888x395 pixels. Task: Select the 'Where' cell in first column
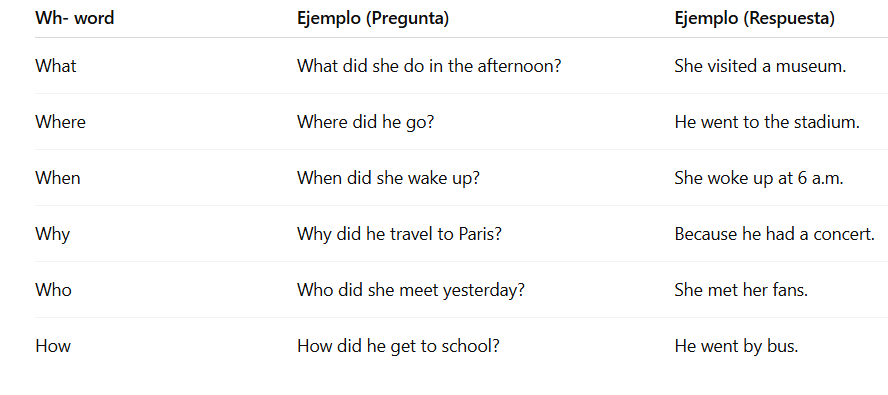(x=61, y=122)
